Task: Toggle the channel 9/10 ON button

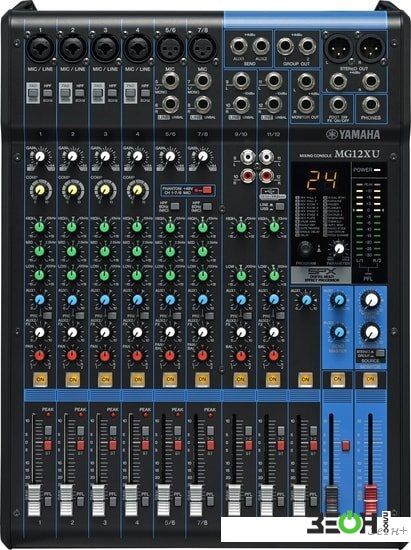Action: click(240, 379)
